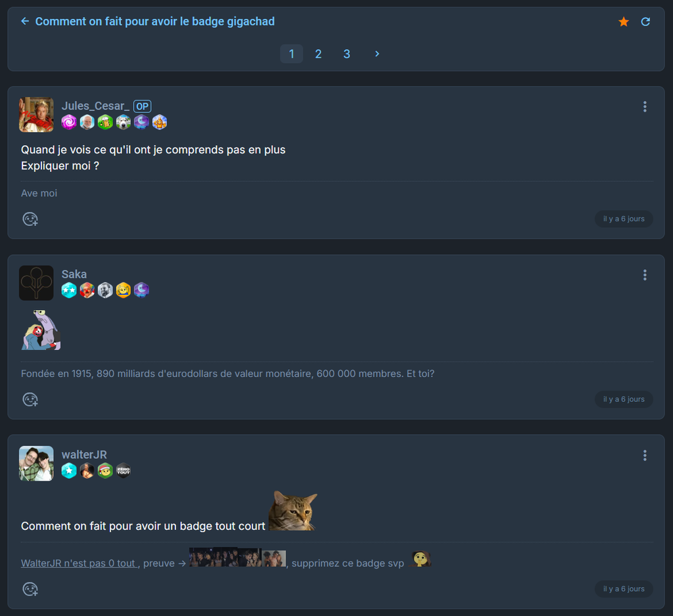Add reaction to Saka post
673x616 pixels.
click(30, 399)
